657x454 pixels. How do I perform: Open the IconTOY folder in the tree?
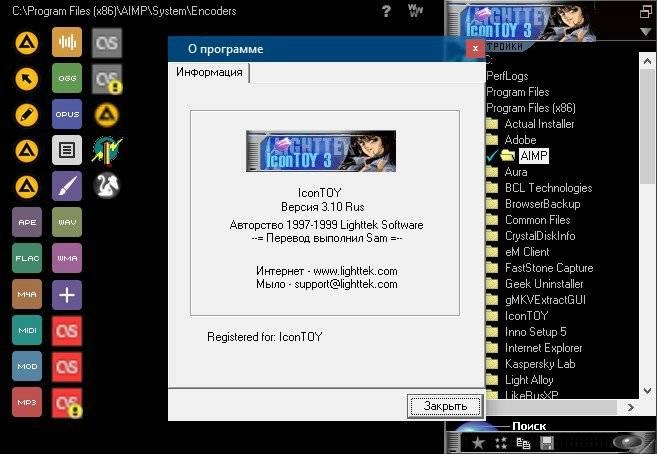click(526, 315)
